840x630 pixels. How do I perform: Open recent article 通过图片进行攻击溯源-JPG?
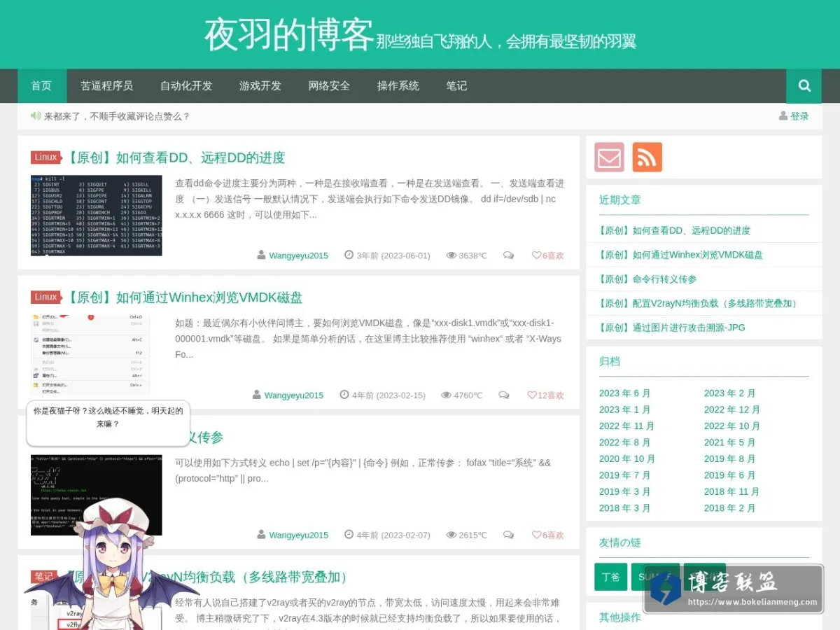pos(672,328)
